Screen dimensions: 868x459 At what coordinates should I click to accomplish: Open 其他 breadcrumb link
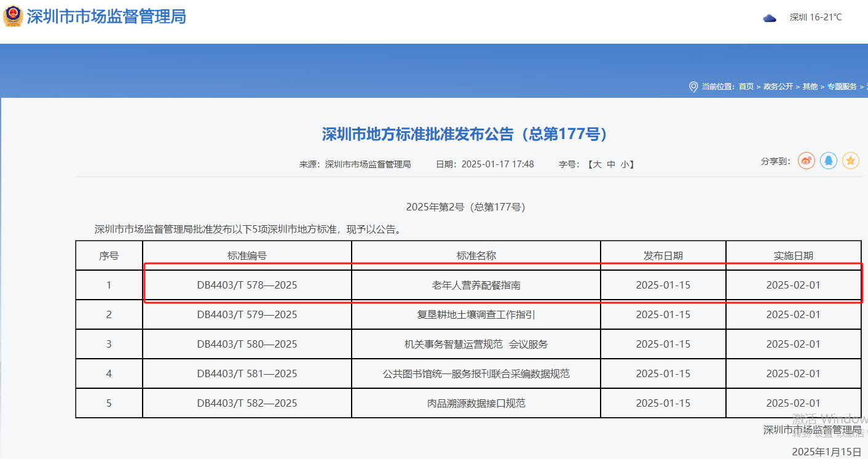coord(810,87)
